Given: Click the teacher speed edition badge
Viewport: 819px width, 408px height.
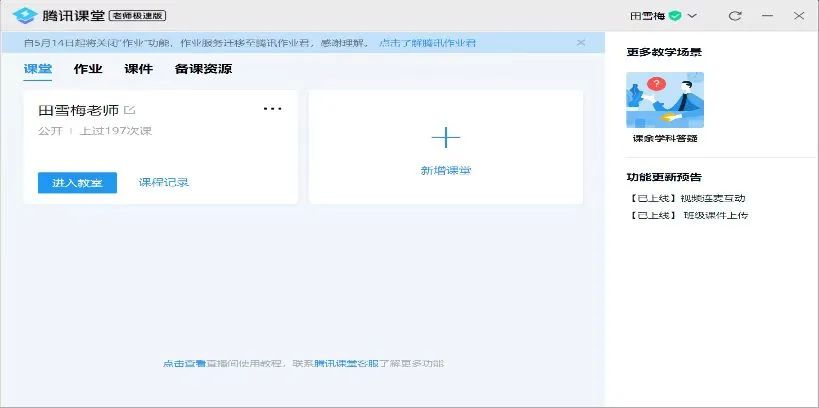Looking at the screenshot, I should click(137, 16).
